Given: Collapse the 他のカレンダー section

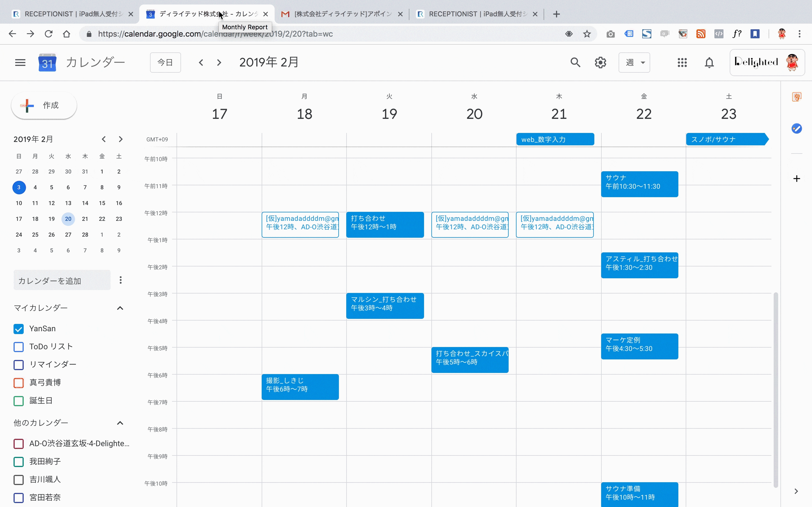Looking at the screenshot, I should pos(120,423).
